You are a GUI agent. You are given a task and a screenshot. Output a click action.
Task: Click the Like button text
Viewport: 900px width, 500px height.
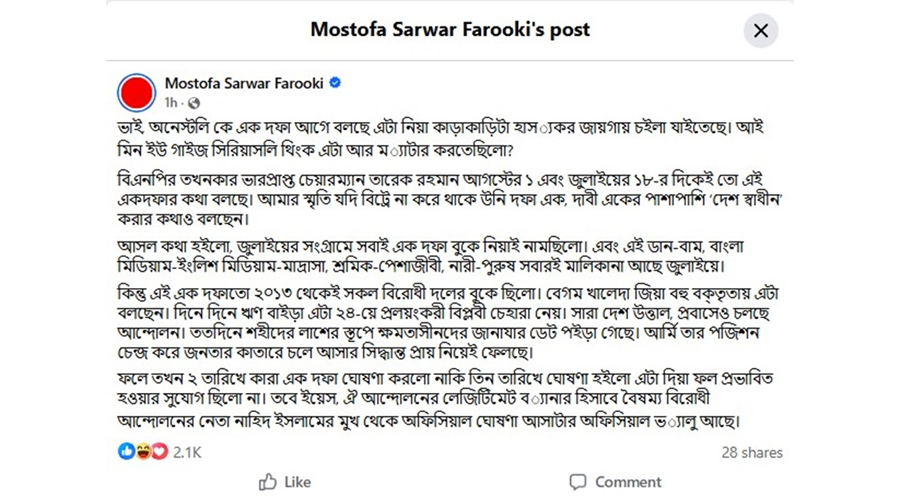297,482
